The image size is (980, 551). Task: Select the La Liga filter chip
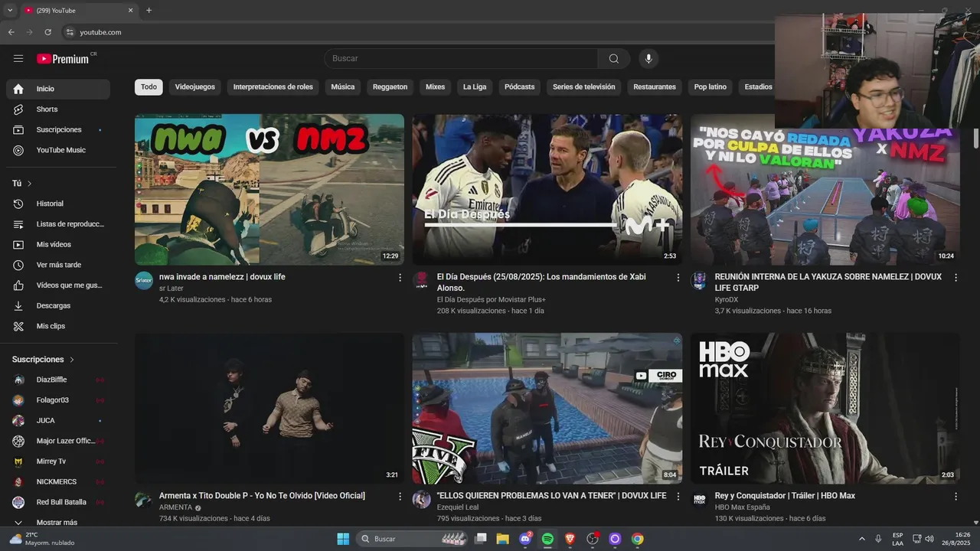(x=475, y=87)
